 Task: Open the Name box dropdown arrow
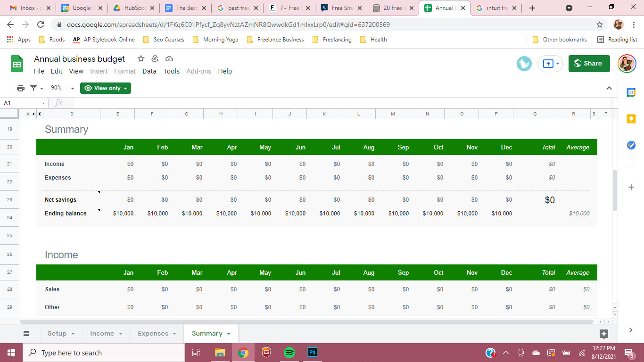(44, 103)
